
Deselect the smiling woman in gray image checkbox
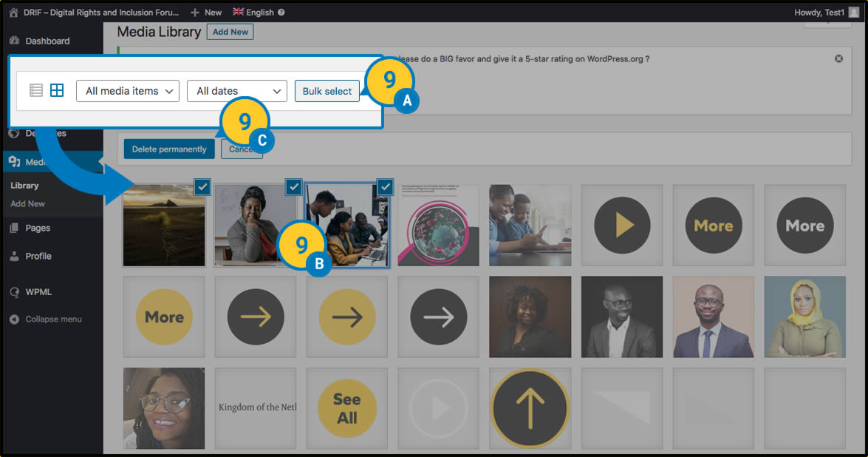coord(294,187)
